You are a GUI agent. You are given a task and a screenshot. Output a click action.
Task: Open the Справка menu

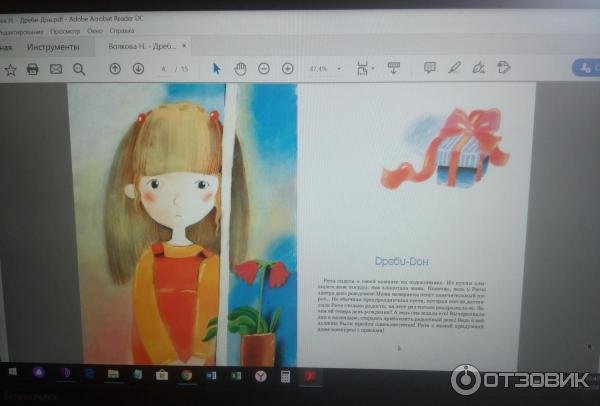pyautogui.click(x=122, y=31)
